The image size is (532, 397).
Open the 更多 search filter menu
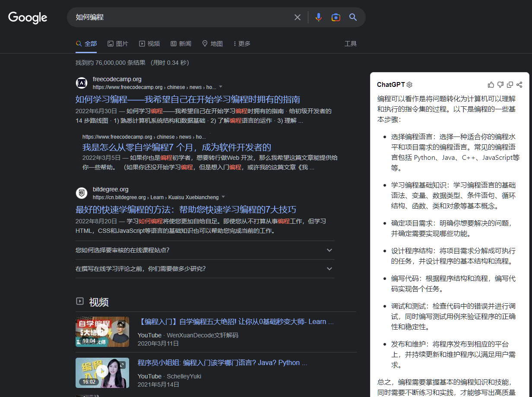(x=242, y=44)
